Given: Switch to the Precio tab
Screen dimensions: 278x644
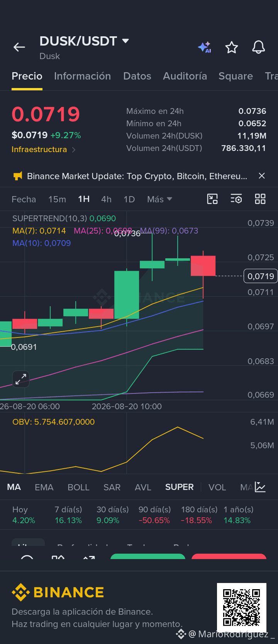Looking at the screenshot, I should [27, 76].
